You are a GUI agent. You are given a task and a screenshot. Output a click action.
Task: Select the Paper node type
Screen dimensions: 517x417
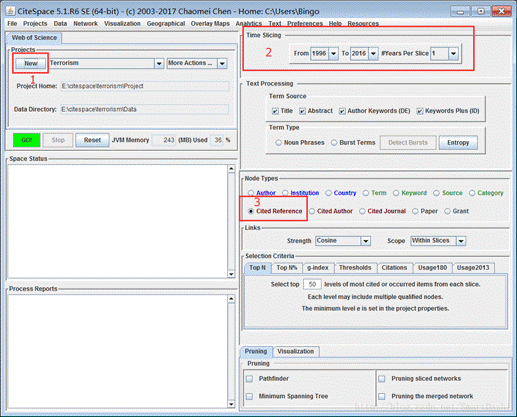415,211
